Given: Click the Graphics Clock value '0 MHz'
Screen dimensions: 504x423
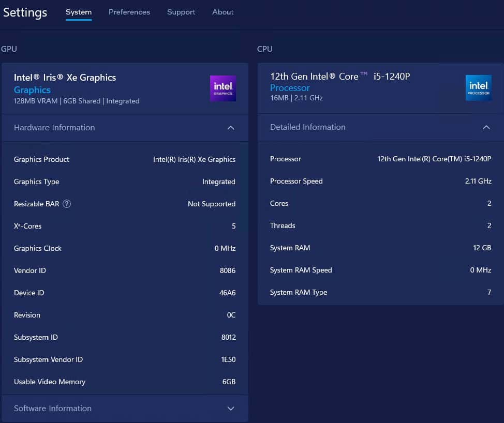Looking at the screenshot, I should 225,248.
